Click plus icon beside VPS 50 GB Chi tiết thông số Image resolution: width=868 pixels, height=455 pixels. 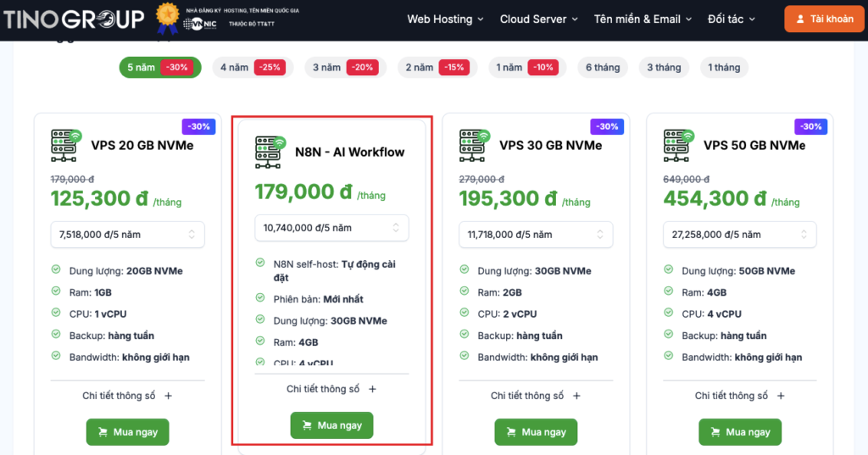pos(781,396)
